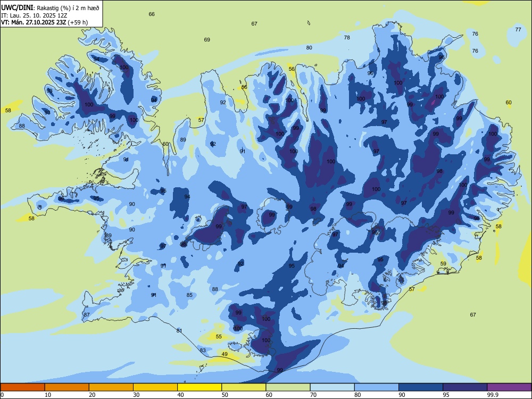Pick the pale blue 70–80 legend swatch

click(332, 387)
